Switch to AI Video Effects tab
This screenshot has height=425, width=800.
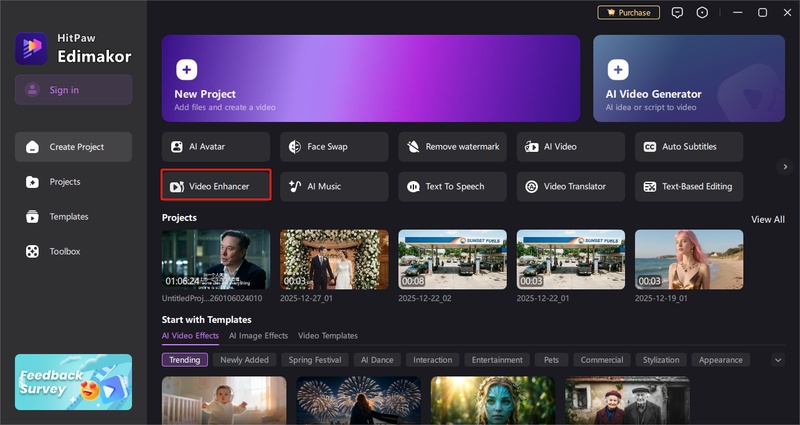pos(190,336)
